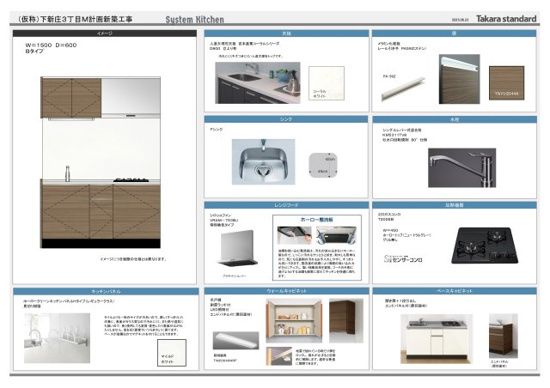Click the 扉 section header

tap(454, 33)
